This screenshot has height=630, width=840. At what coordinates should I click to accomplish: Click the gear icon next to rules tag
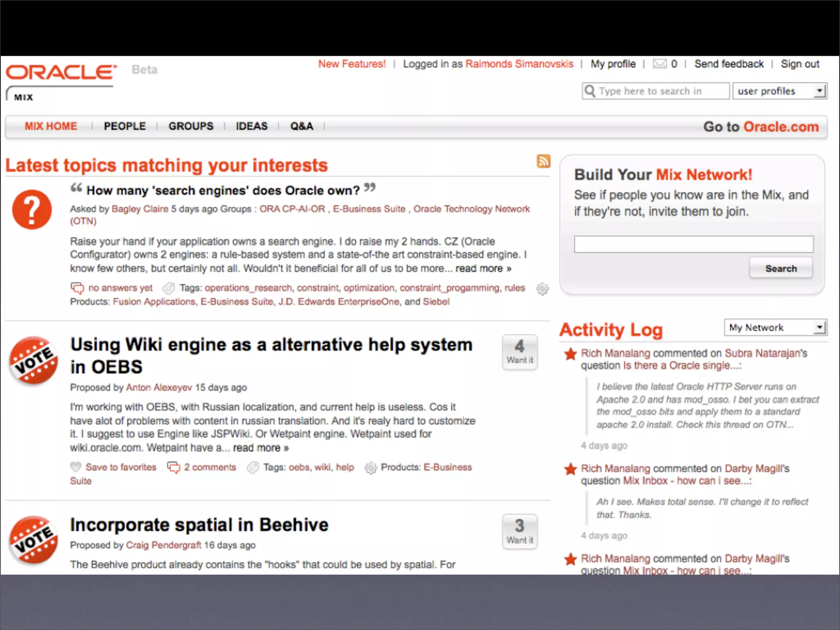(x=542, y=289)
